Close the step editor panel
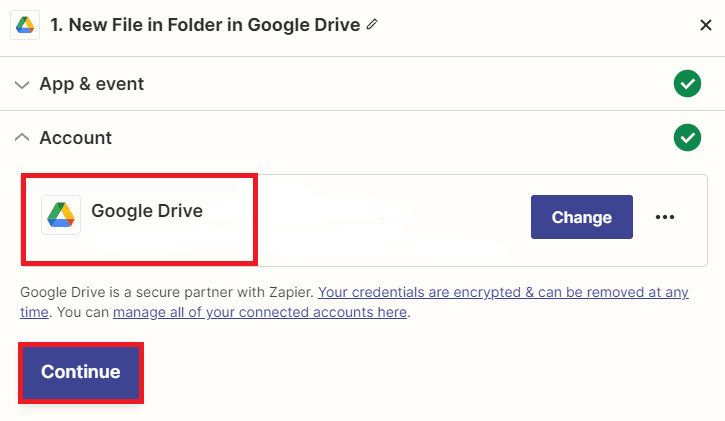Image resolution: width=725 pixels, height=421 pixels. pos(705,25)
